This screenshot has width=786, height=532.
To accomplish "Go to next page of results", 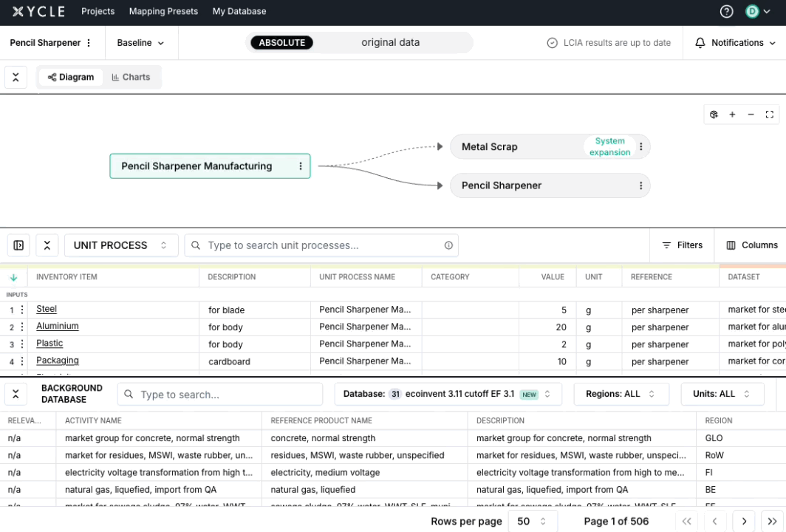I will pyautogui.click(x=744, y=521).
